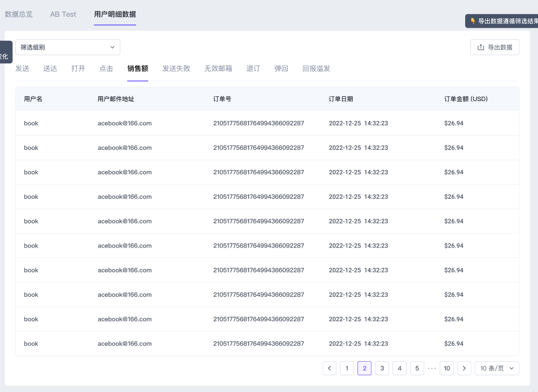Expand the 10 条/页 page size selector

[497, 368]
